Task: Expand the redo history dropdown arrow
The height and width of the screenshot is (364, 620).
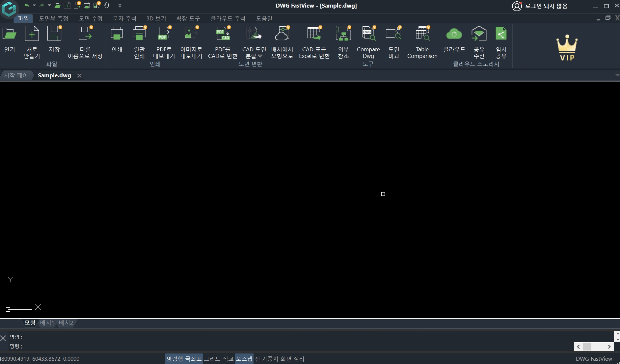Action: tap(49, 5)
